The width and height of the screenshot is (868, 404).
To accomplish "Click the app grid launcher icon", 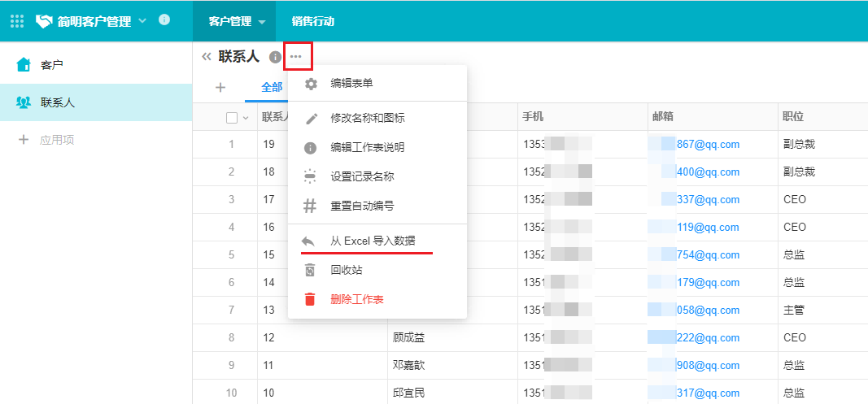I will coord(17,21).
